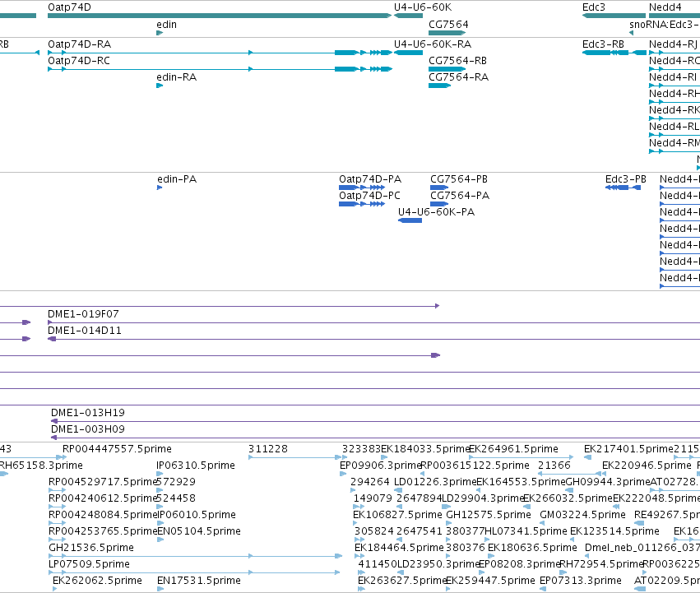Select EST GM03224.5prime
The image size is (700, 593).
pos(582,515)
